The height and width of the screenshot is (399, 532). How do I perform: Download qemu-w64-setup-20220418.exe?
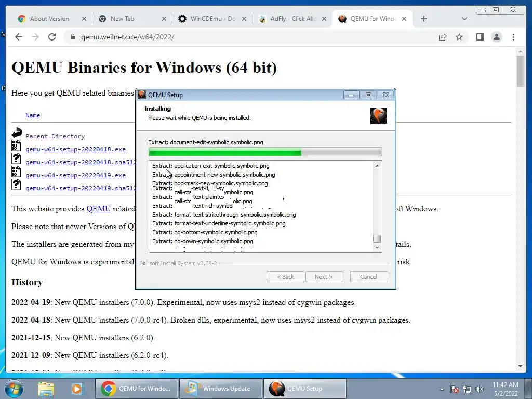point(75,149)
